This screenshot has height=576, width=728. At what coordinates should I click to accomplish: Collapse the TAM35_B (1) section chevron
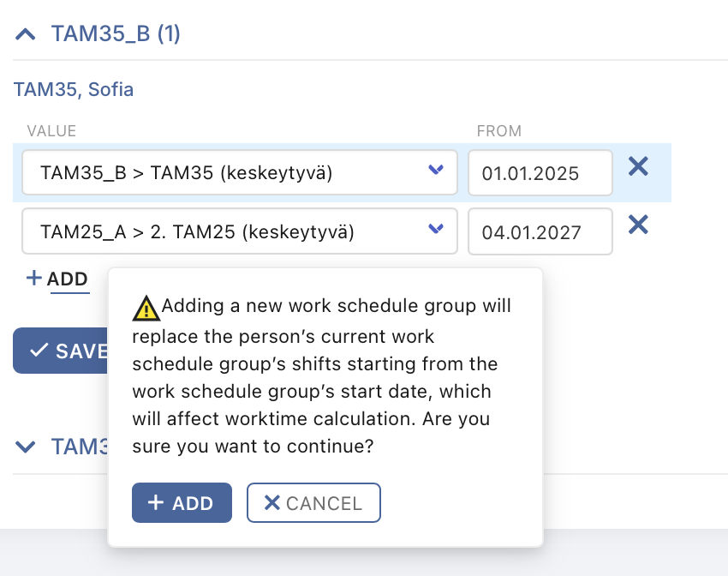(25, 34)
